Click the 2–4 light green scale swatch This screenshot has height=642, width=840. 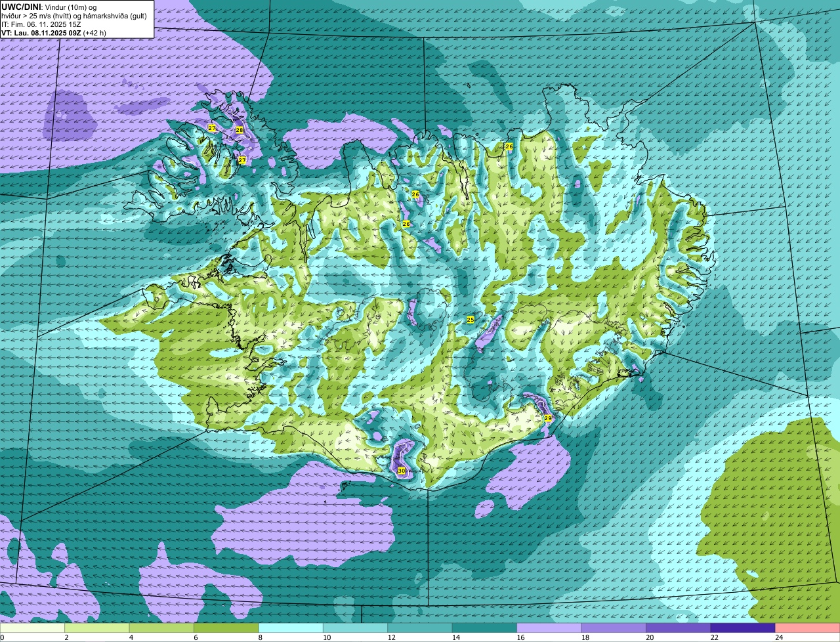pos(97,628)
